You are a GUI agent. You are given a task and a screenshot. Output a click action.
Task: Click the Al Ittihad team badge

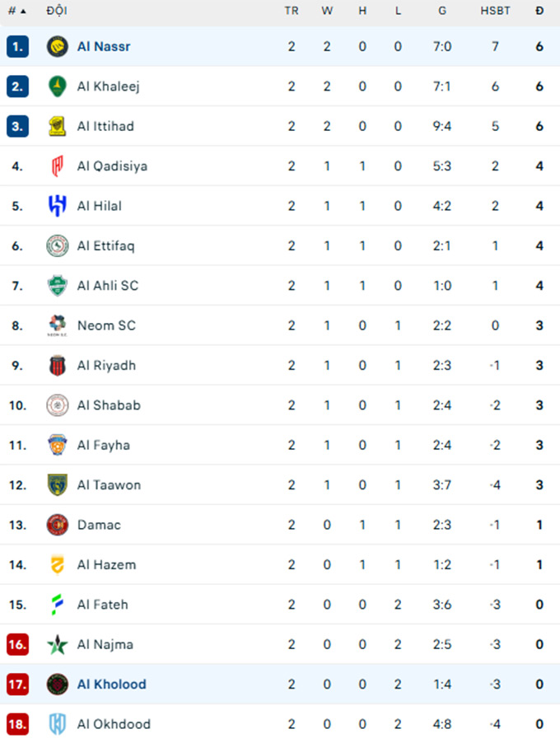click(57, 126)
